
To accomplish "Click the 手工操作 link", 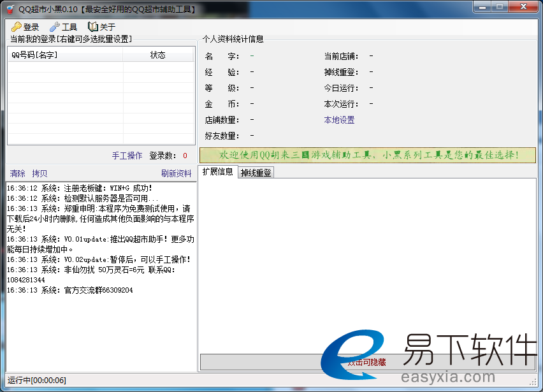I will tap(127, 156).
